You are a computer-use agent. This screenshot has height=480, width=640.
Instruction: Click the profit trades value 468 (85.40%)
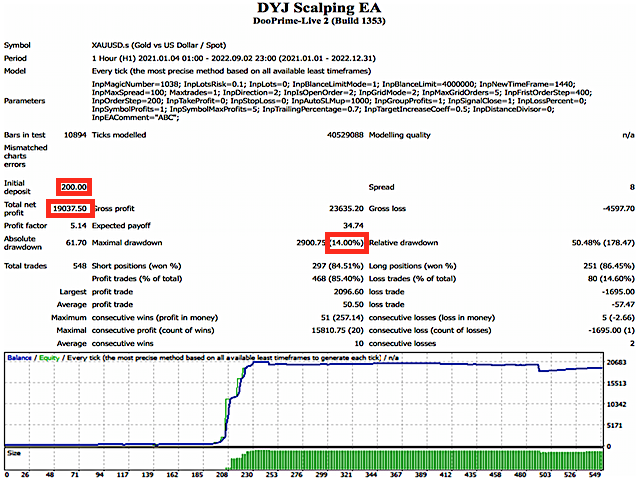point(338,279)
